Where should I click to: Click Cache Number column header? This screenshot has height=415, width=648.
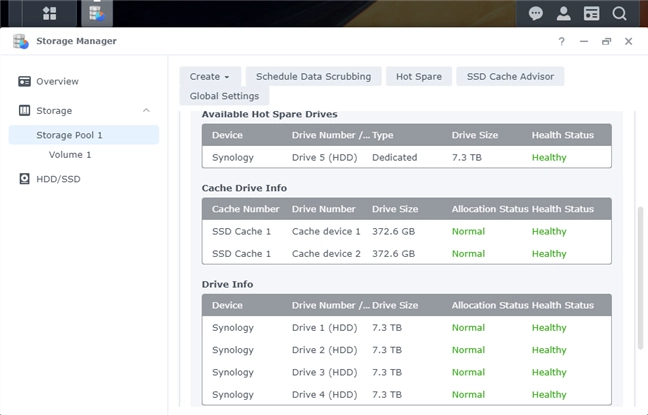tap(245, 209)
